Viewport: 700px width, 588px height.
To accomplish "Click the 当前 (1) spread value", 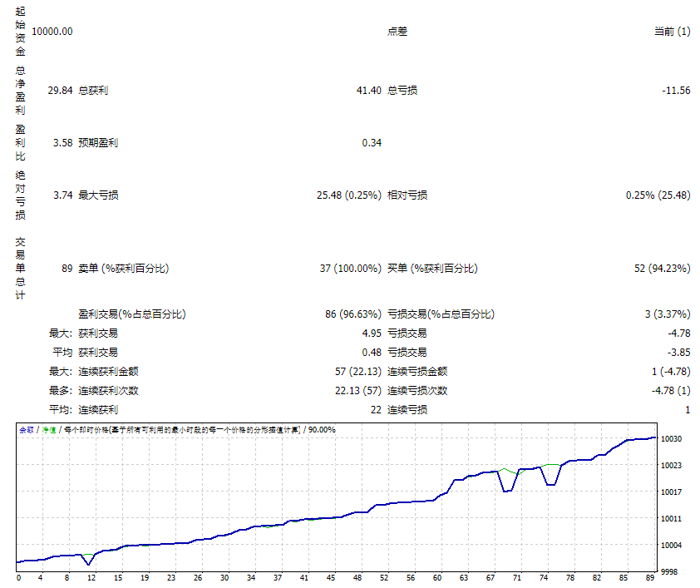I will (673, 32).
